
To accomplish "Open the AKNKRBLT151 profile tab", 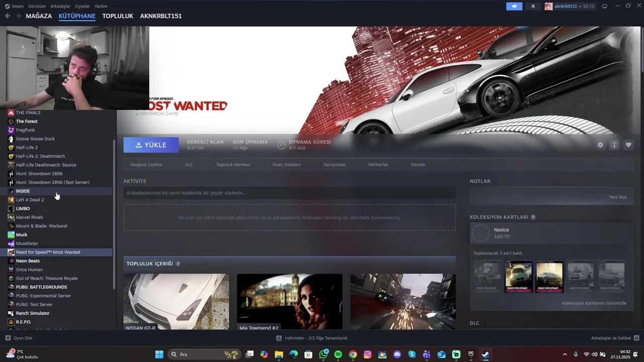I will point(161,16).
